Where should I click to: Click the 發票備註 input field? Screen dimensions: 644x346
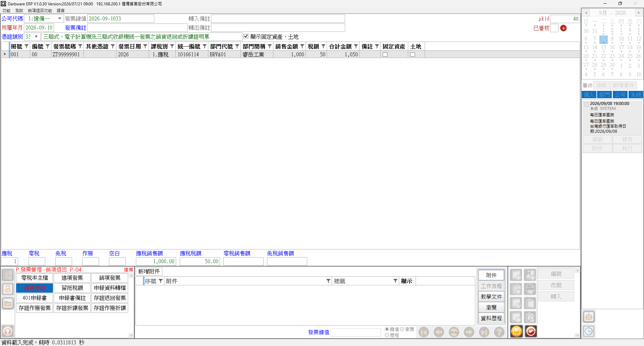tap(137, 28)
